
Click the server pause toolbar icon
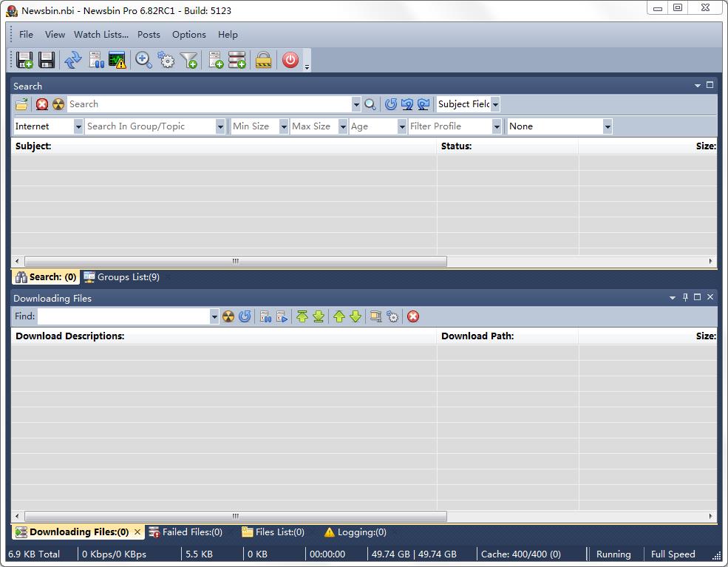96,60
